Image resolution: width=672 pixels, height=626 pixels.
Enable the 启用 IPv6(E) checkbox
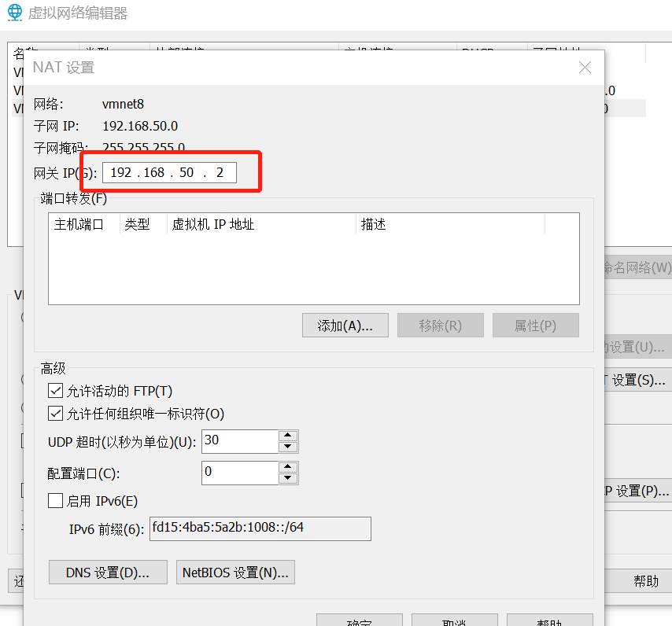[56, 500]
